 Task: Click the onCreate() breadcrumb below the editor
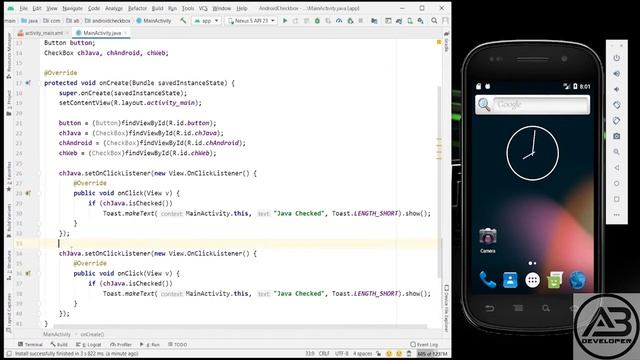92,334
